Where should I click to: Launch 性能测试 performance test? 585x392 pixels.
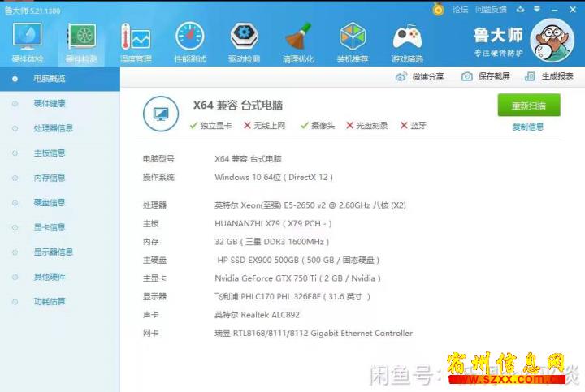pos(190,42)
